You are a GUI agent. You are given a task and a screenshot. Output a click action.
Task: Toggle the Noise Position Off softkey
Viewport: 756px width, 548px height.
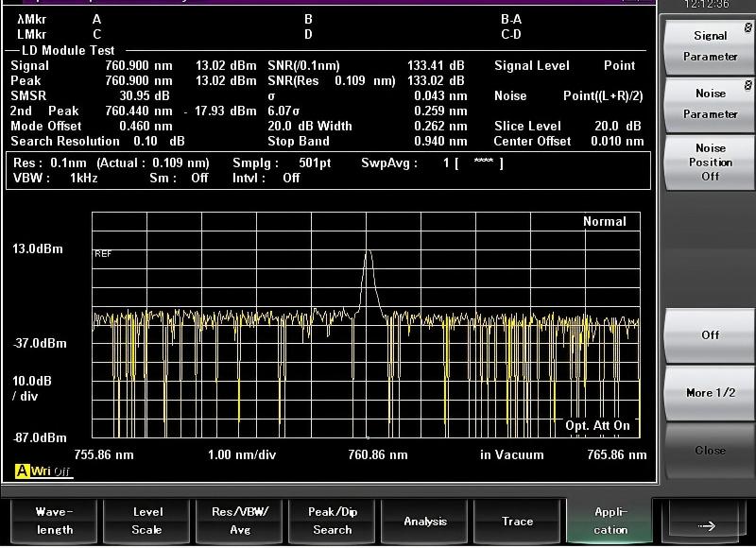(x=710, y=162)
